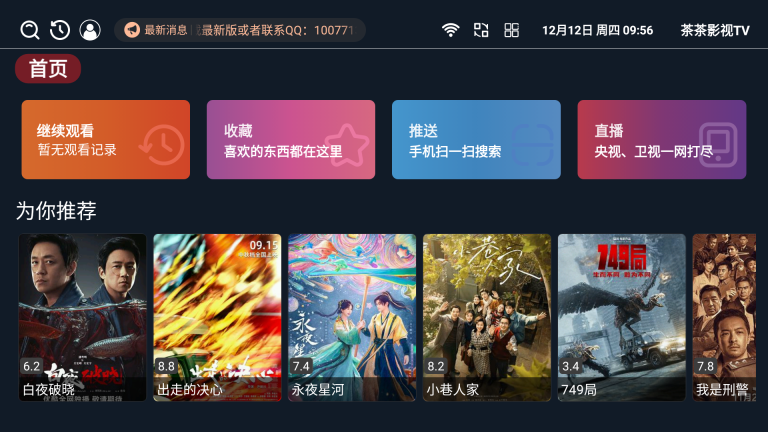Open the 直播 live TV card
768x432 pixels.
662,140
